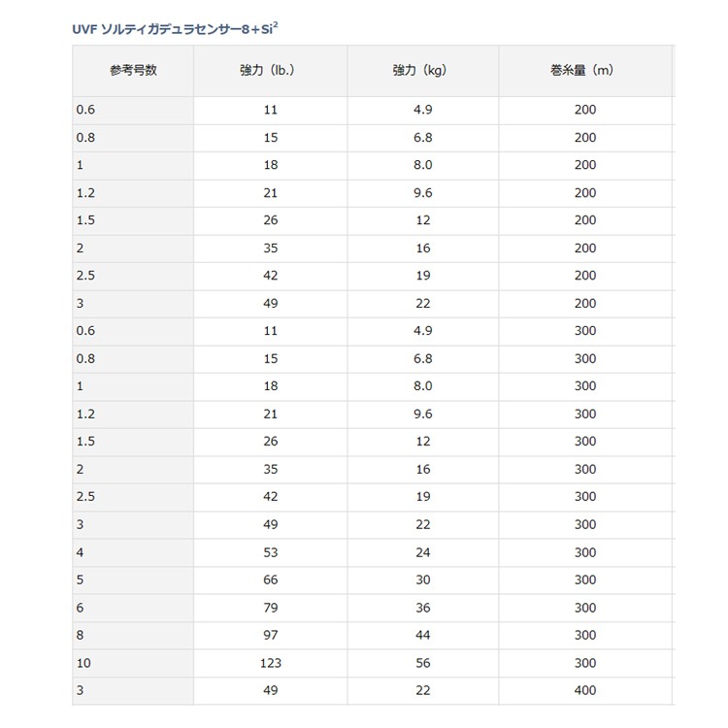This screenshot has height=728, width=728.
Task: Select the 44 kg strength cell
Action: click(422, 635)
